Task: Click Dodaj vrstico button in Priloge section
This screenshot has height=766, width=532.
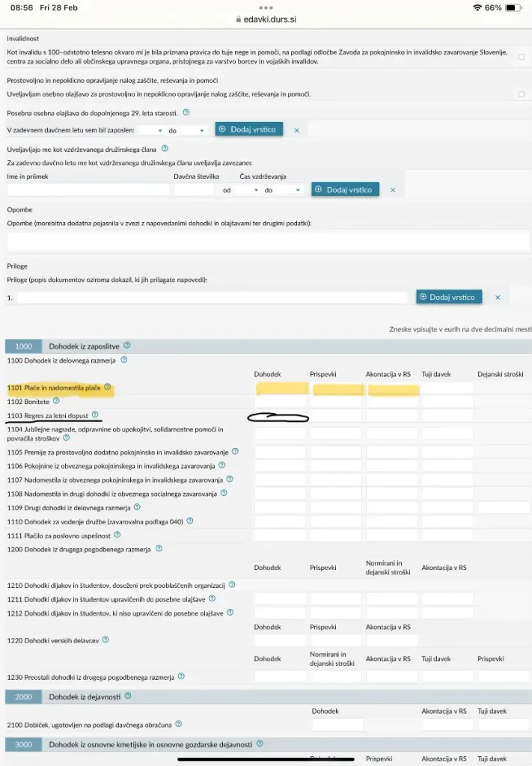Action: point(449,297)
